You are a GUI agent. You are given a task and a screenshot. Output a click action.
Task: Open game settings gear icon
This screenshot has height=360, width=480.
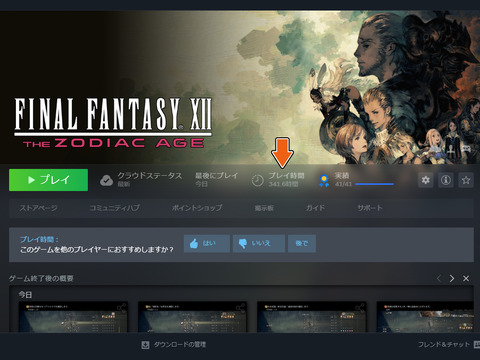point(426,180)
